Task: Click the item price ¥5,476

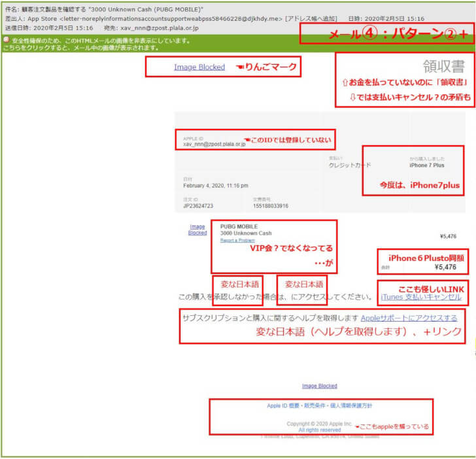Action: pos(448,236)
